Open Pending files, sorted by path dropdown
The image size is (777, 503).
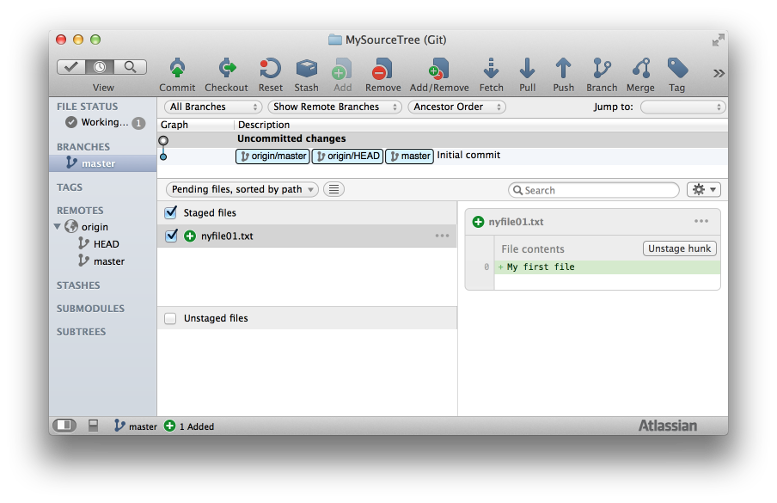[242, 189]
